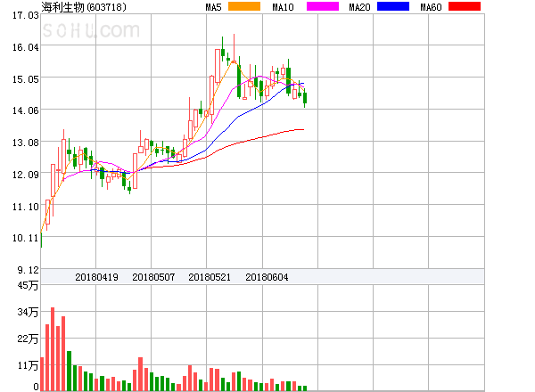Click the 11万 volume axis label
This screenshot has width=535, height=392.
[x=28, y=365]
